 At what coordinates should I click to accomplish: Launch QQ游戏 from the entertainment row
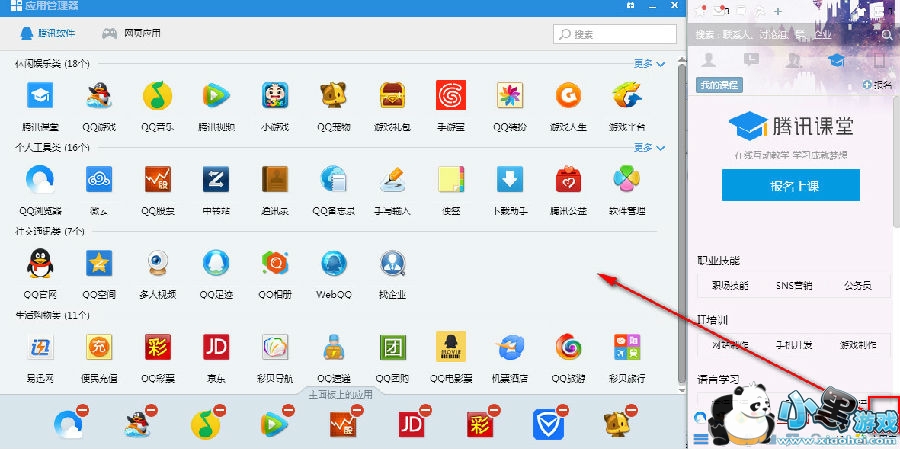coord(99,95)
